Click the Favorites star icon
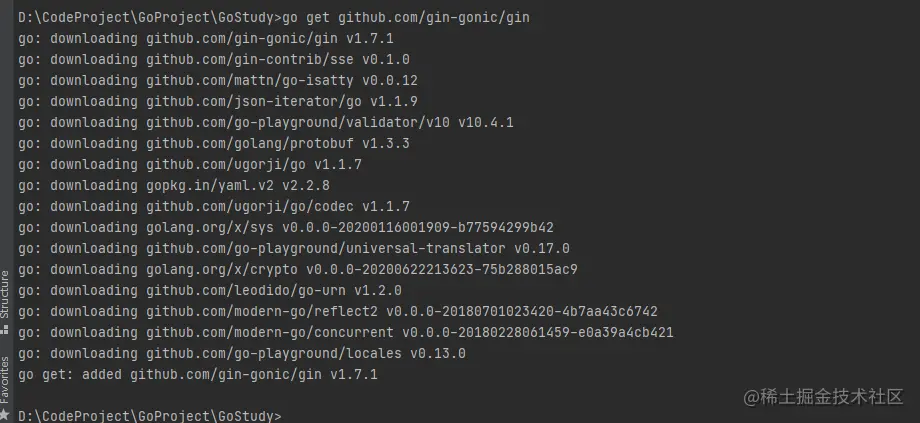Viewport: 920px width, 423px height. 5,415
